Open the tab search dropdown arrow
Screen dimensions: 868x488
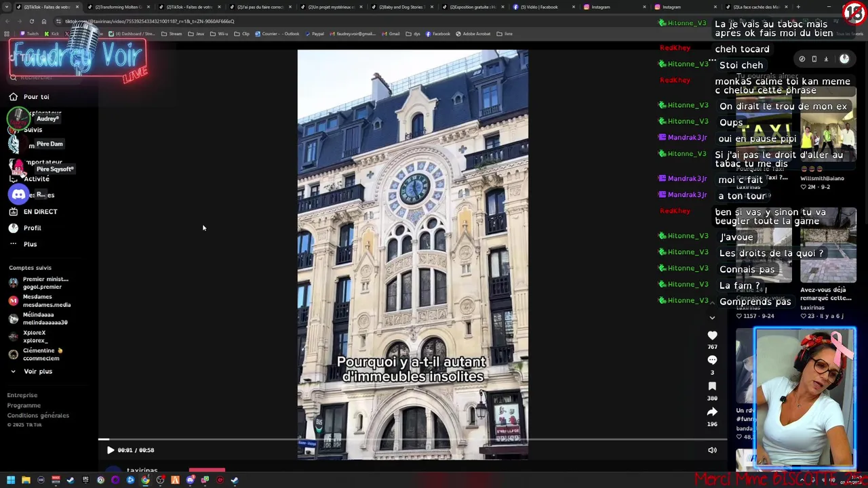tap(7, 7)
